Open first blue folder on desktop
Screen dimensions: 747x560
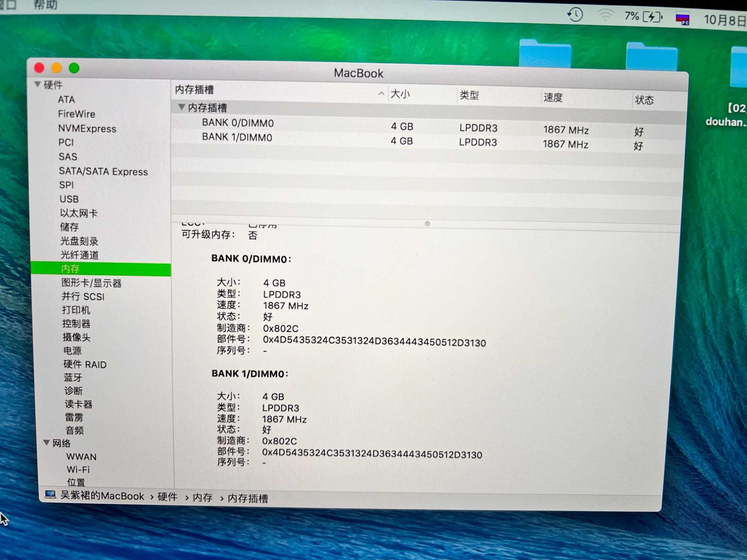[x=545, y=53]
